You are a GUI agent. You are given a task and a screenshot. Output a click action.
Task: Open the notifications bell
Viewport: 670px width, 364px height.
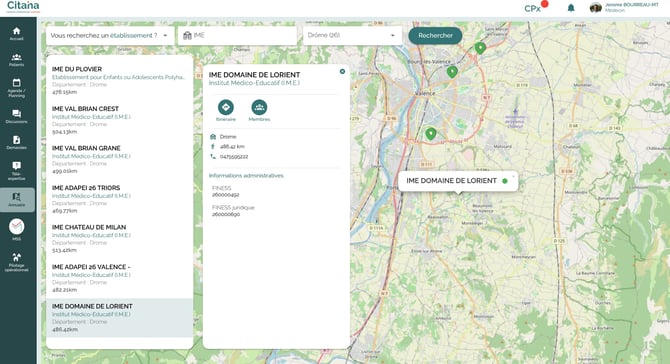point(571,8)
